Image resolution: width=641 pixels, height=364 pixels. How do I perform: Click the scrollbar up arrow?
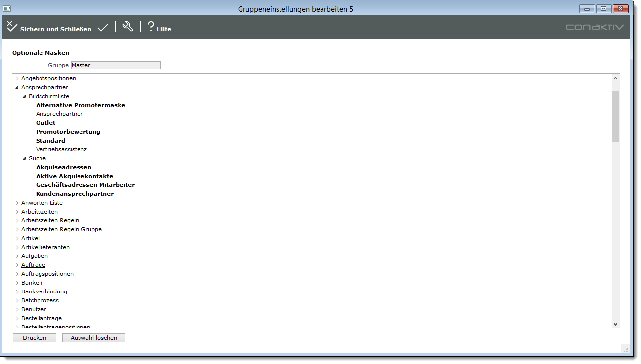615,78
